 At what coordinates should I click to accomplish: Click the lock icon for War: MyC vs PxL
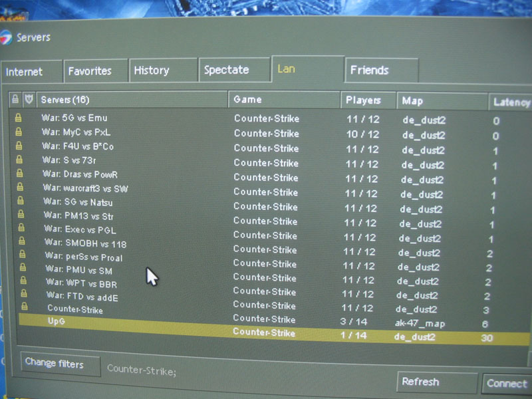[19, 132]
